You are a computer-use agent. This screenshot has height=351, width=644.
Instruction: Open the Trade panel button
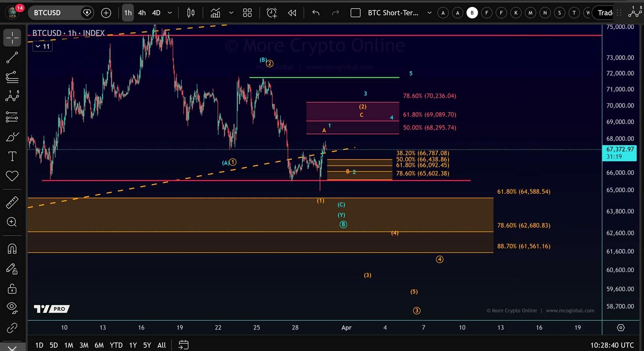coord(604,13)
